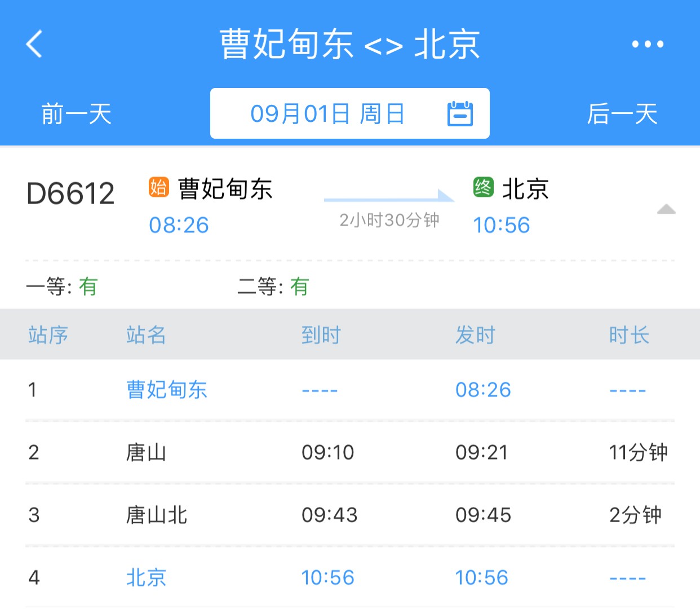
Task: Select the 09月01日 周日 date field
Action: click(x=327, y=114)
